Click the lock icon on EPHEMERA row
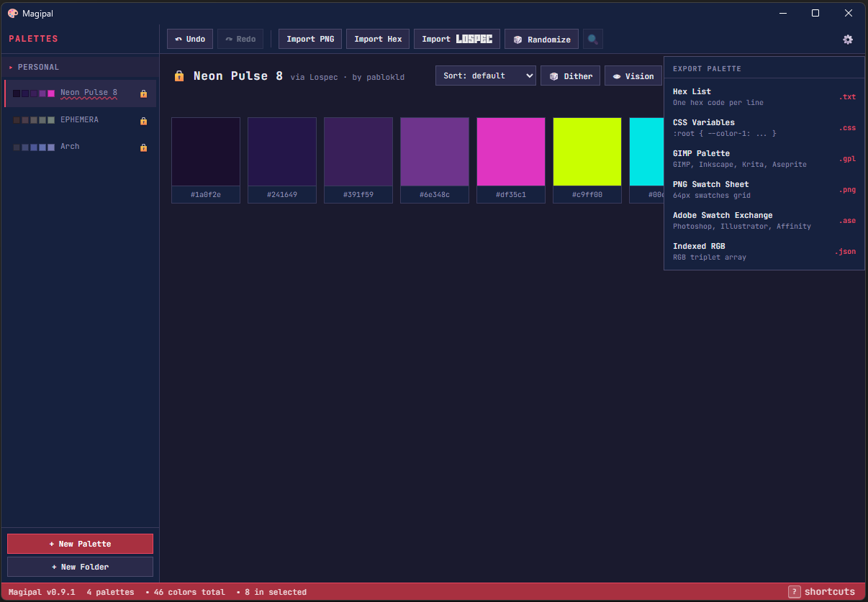868x602 pixels. 143,121
